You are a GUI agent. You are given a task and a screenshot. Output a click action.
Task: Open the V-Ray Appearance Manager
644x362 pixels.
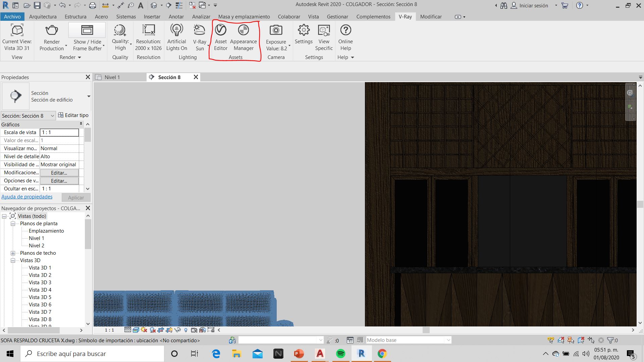244,37
